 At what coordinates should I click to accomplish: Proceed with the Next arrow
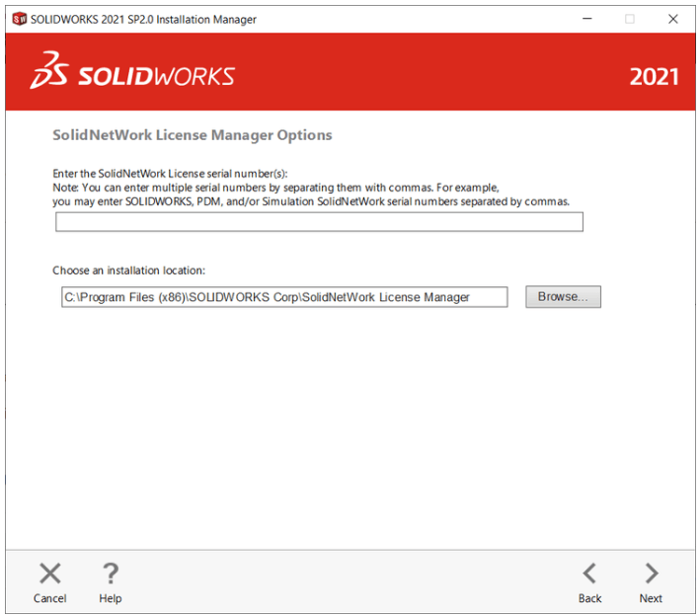(651, 574)
